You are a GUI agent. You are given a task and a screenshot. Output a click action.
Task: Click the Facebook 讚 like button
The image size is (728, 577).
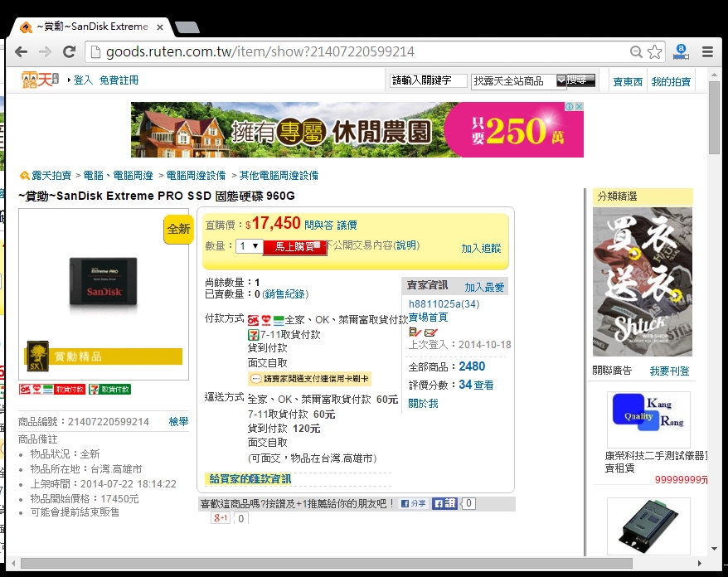[444, 503]
